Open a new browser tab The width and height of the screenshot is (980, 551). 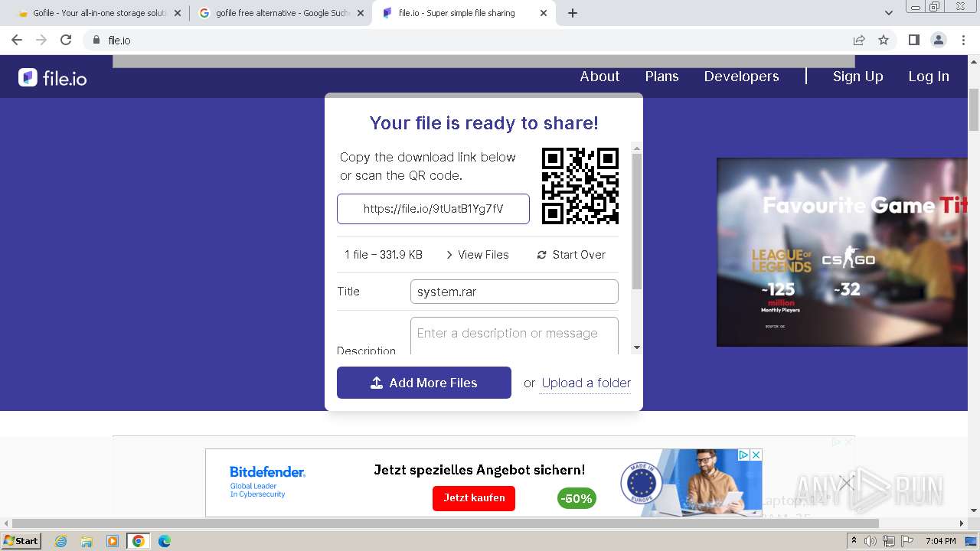click(573, 13)
